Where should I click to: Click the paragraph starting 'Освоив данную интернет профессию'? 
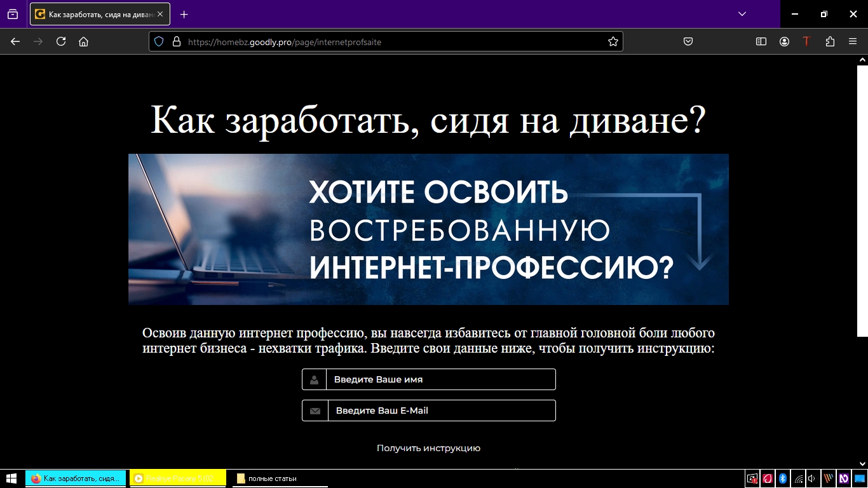tap(428, 341)
